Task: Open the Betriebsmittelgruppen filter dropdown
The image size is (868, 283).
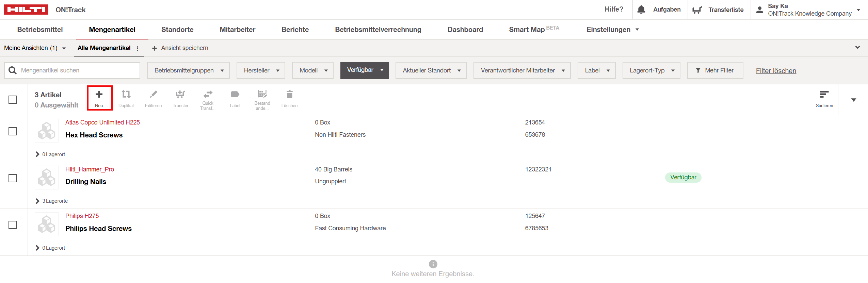Action: coord(188,70)
